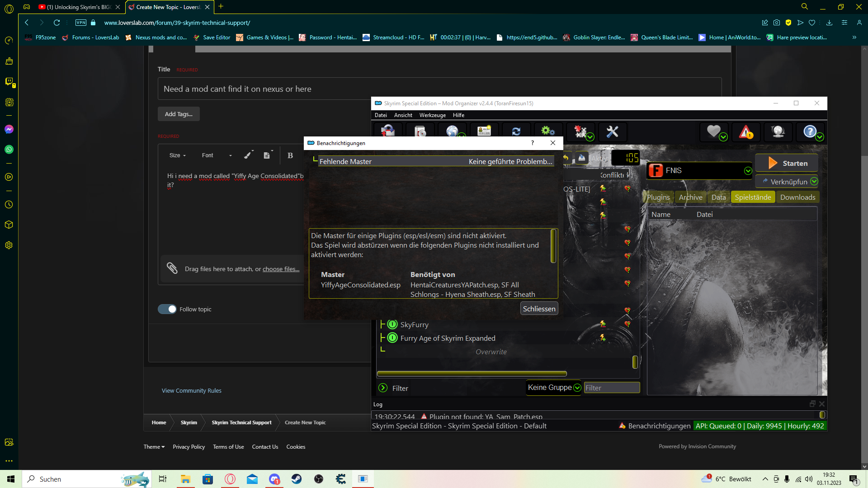868x488 pixels.
Task: Open the Datei menu in Mod Organizer
Action: pos(381,115)
